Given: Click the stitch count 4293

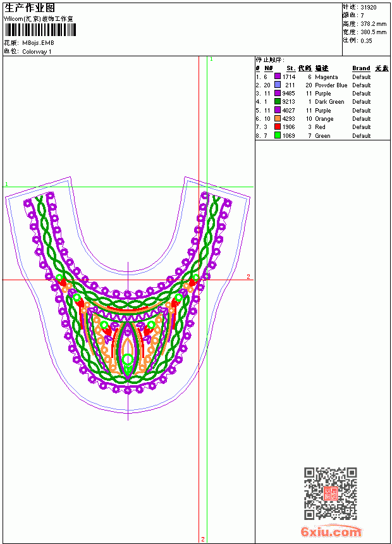Looking at the screenshot, I should click(288, 119).
